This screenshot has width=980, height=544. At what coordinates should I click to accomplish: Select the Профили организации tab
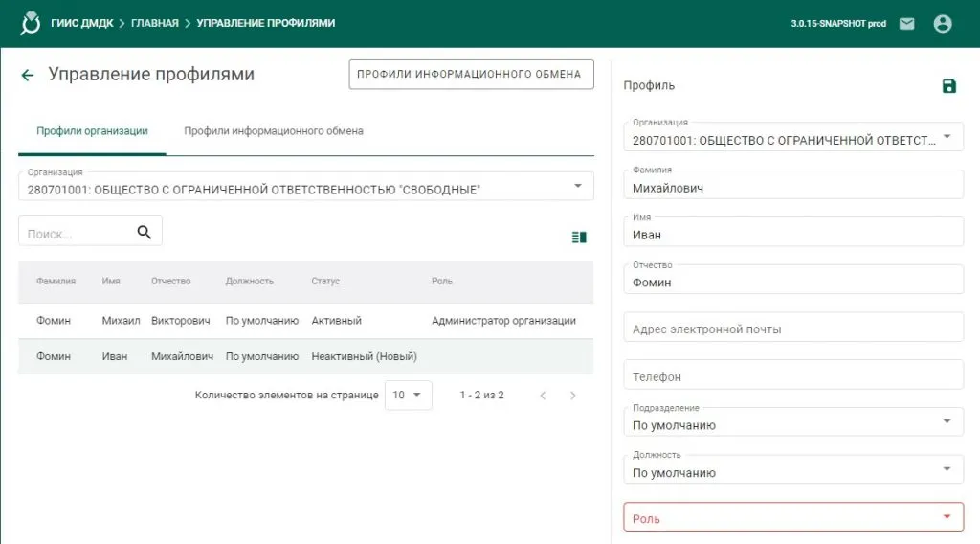click(92, 131)
